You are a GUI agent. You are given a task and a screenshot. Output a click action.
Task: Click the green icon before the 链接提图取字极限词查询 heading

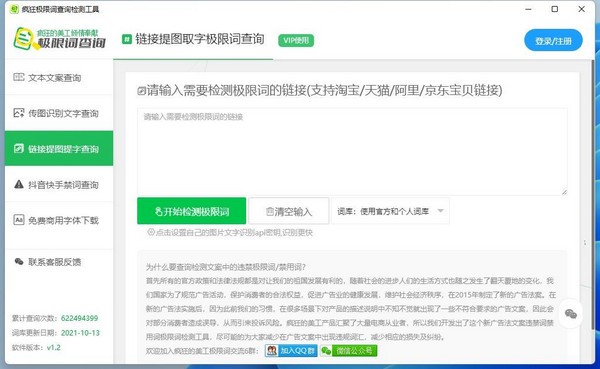(127, 39)
